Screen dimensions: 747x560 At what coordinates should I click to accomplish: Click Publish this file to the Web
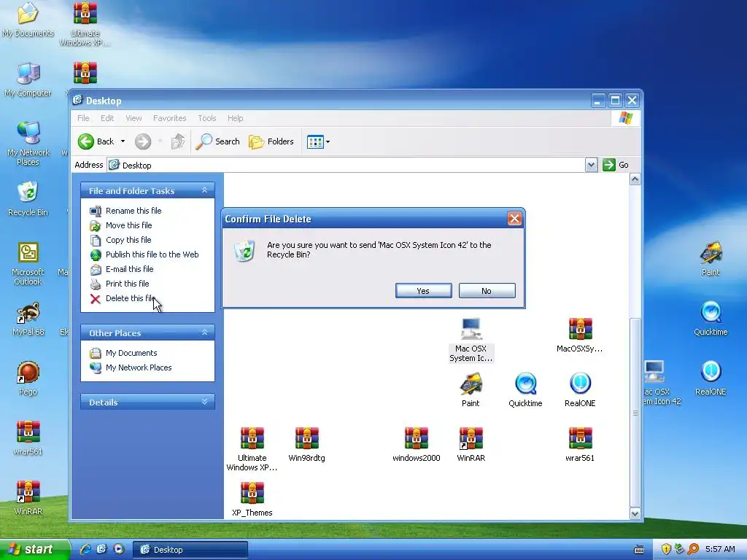[x=152, y=254]
